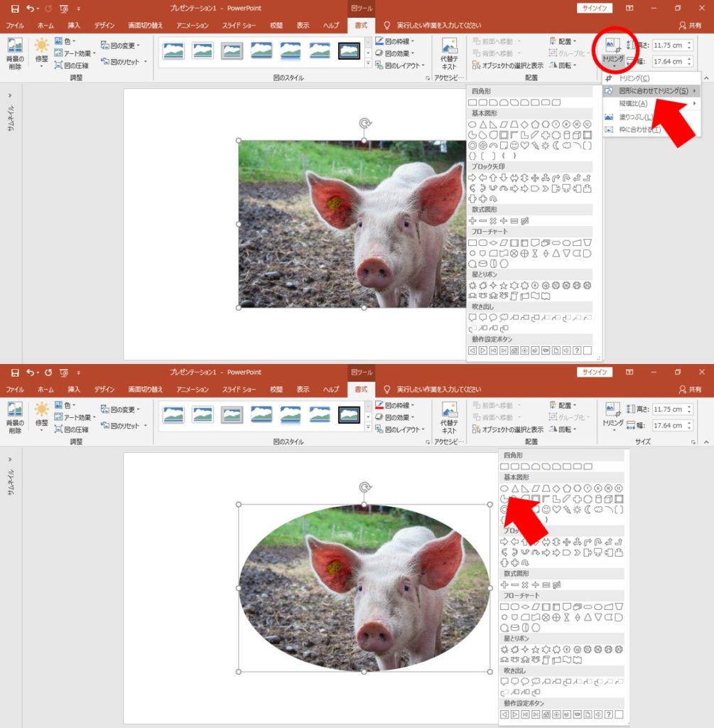This screenshot has height=728, width=714.
Task: Click 代替テキスト icon in lower window ribbon
Action: click(449, 417)
